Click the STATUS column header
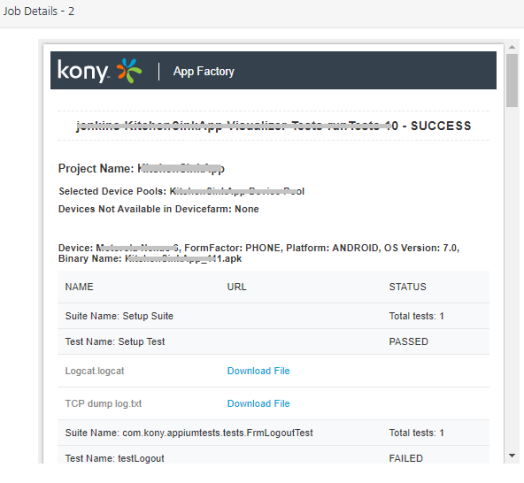Viewport: 524px width, 483px height. (407, 287)
